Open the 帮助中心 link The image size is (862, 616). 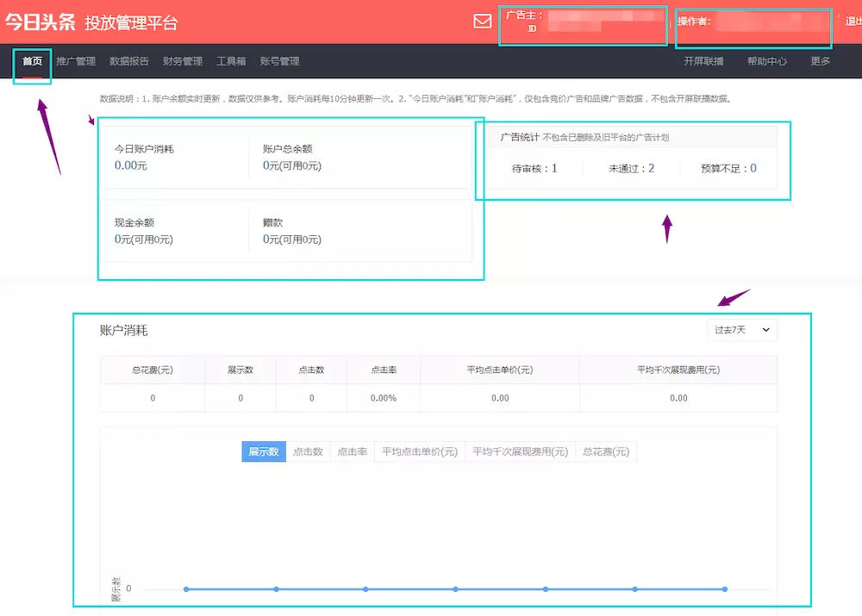click(767, 61)
